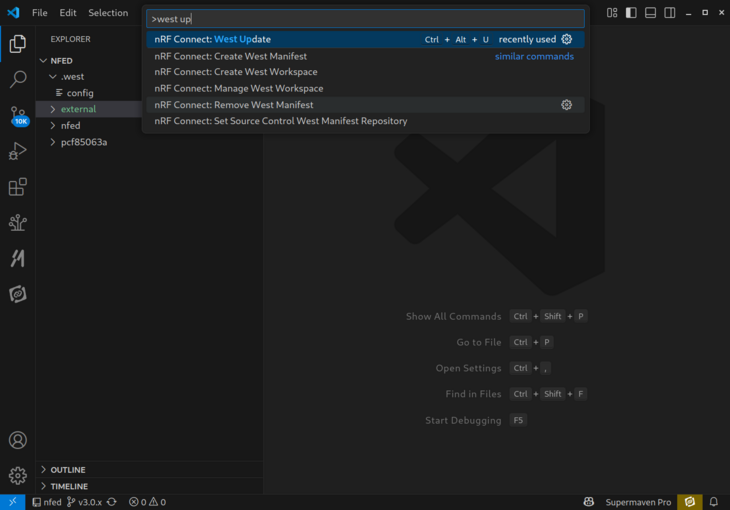This screenshot has width=730, height=510.
Task: Open the config file in .west
Action: (x=80, y=93)
